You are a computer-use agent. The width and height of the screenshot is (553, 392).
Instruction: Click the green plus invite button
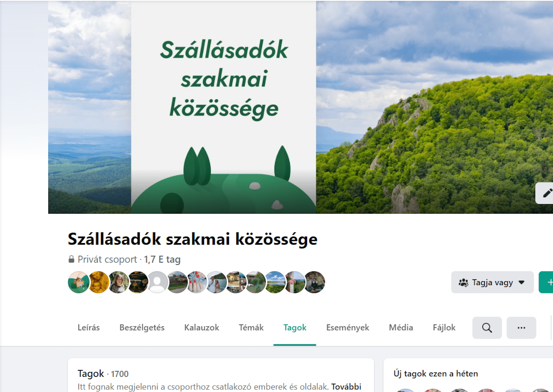(x=547, y=282)
